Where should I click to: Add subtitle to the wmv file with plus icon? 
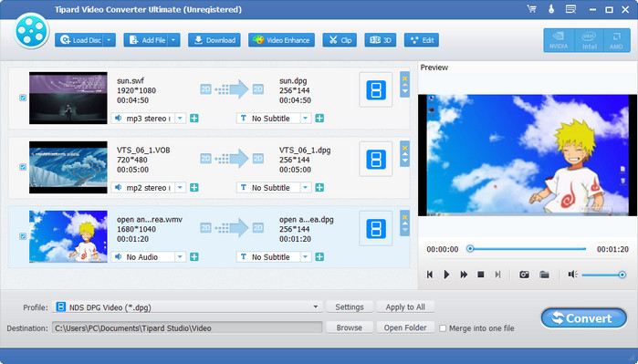(x=319, y=257)
